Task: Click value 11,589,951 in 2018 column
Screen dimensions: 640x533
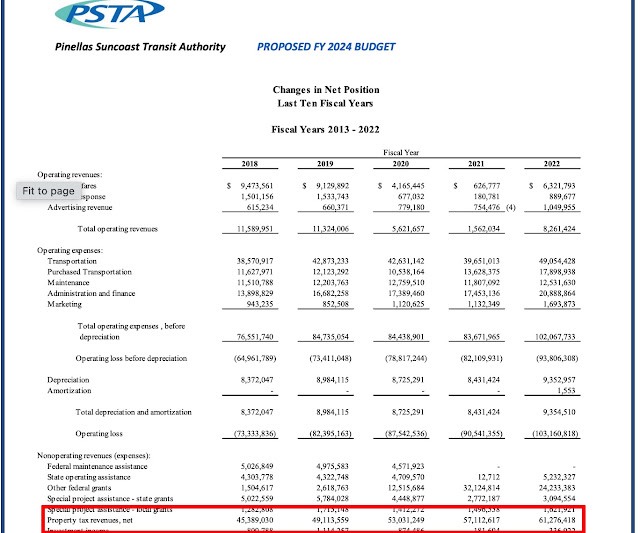Action: [x=255, y=229]
